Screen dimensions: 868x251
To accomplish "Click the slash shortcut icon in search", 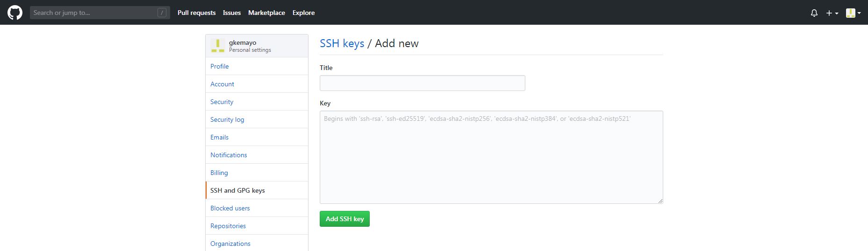I will click(162, 13).
